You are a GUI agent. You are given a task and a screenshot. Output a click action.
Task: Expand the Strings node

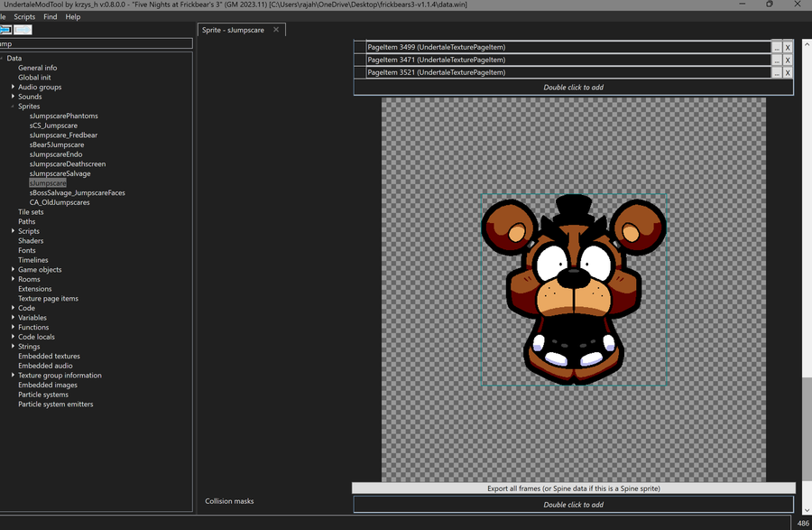pos(13,346)
